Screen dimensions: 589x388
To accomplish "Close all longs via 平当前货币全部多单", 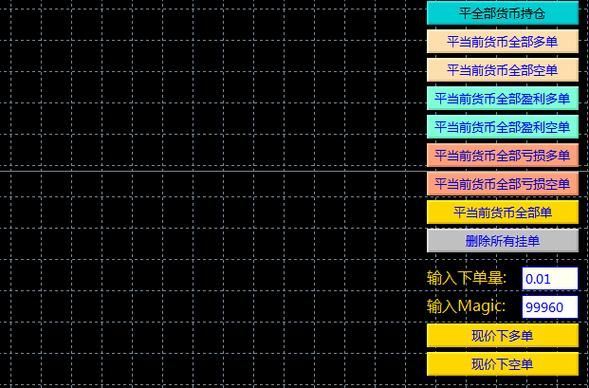I will (503, 42).
